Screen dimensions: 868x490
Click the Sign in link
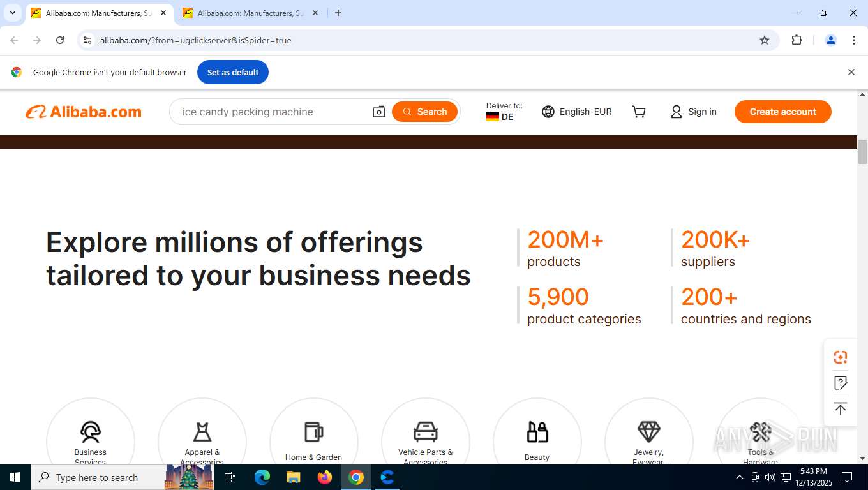(702, 112)
